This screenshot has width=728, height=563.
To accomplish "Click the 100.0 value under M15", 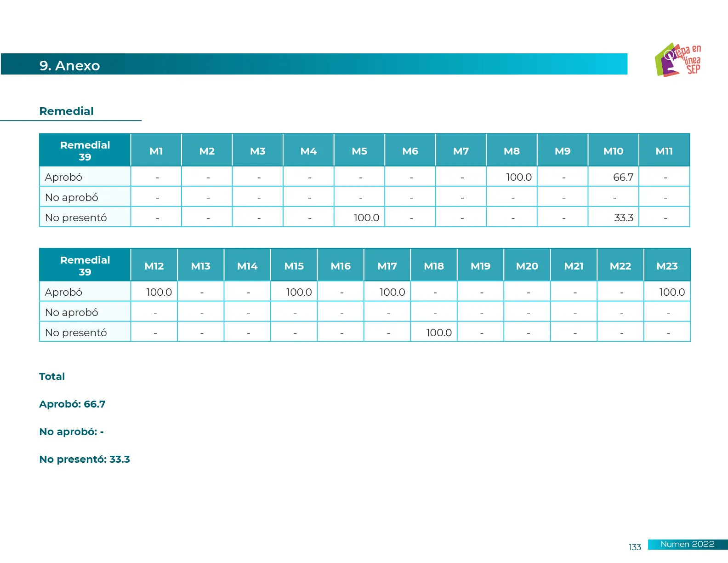I will (x=299, y=292).
